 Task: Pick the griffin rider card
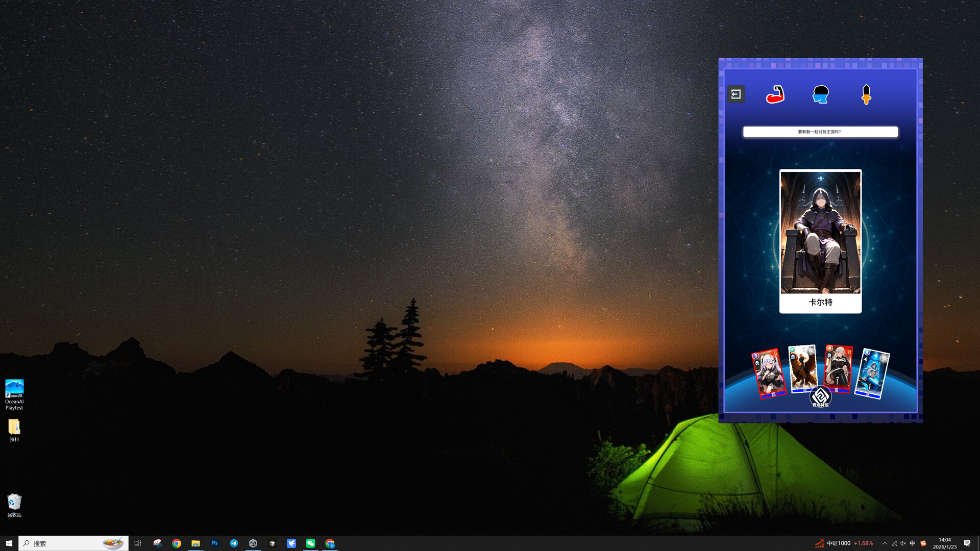(802, 367)
